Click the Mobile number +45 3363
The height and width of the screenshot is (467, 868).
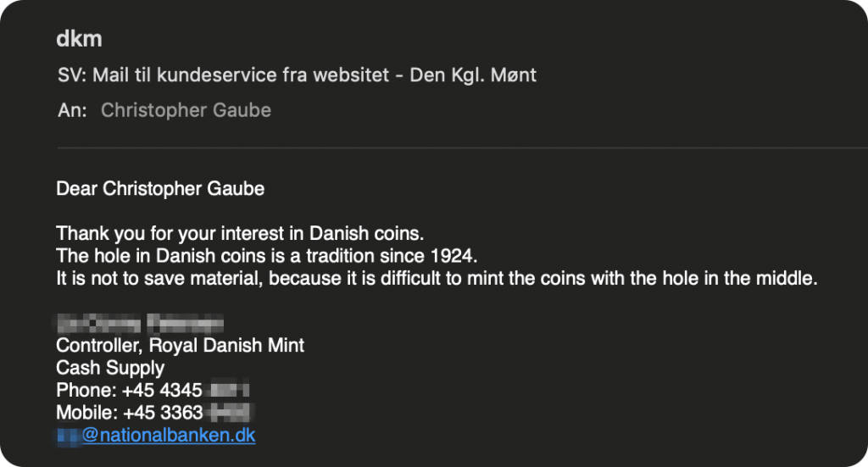[x=163, y=413]
